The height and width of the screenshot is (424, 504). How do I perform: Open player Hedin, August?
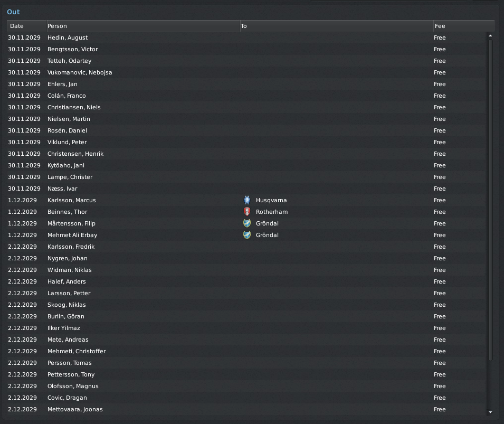click(x=68, y=37)
